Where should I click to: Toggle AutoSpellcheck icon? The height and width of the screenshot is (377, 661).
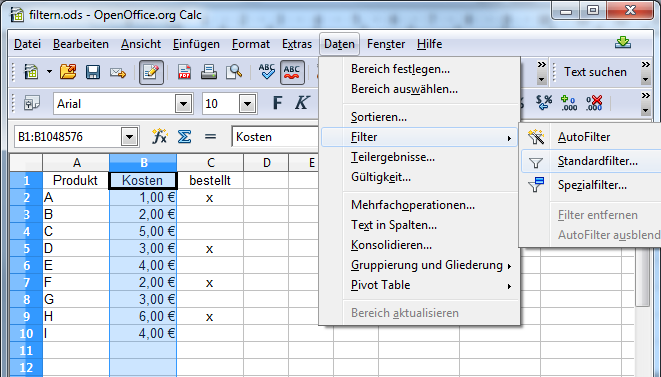coord(292,72)
